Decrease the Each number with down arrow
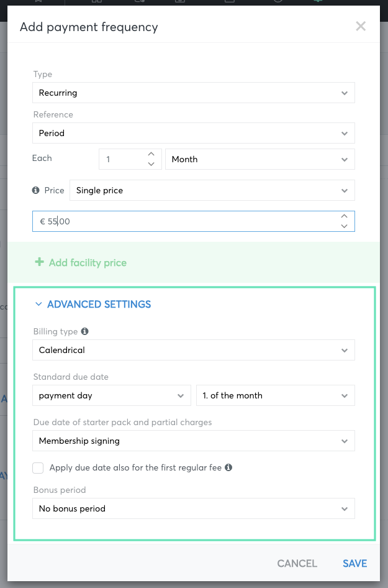Screen dimensions: 388x588 [x=151, y=164]
